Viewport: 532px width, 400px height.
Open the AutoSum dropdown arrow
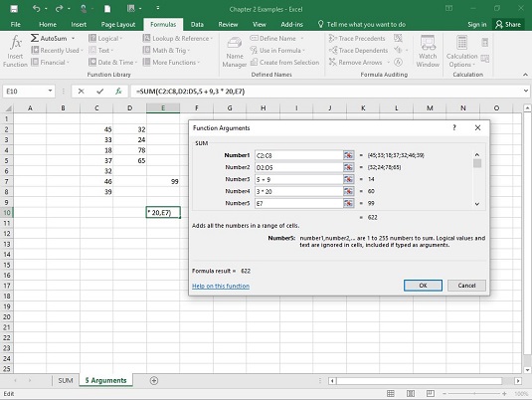[73, 38]
